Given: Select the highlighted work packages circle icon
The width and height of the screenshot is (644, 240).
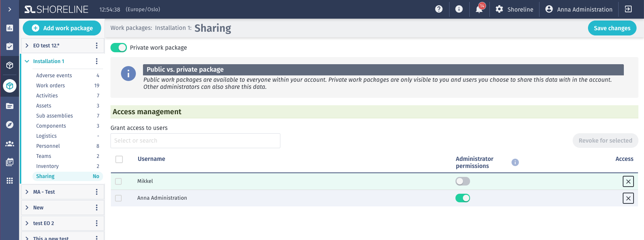Looking at the screenshot, I should (10, 86).
